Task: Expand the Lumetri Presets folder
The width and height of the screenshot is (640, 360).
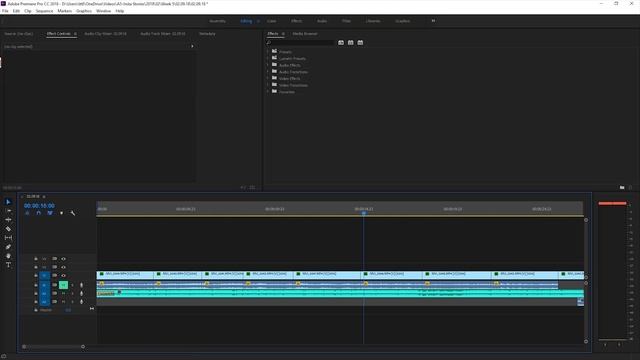Action: (268, 58)
